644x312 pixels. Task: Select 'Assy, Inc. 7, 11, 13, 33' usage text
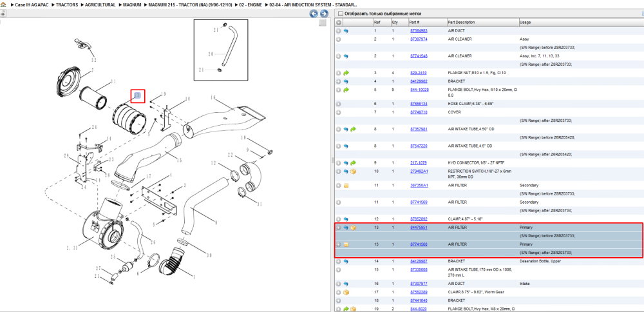point(538,56)
